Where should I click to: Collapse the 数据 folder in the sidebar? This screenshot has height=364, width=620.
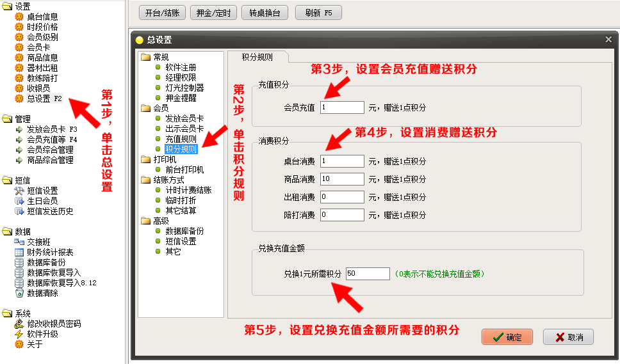(x=7, y=232)
